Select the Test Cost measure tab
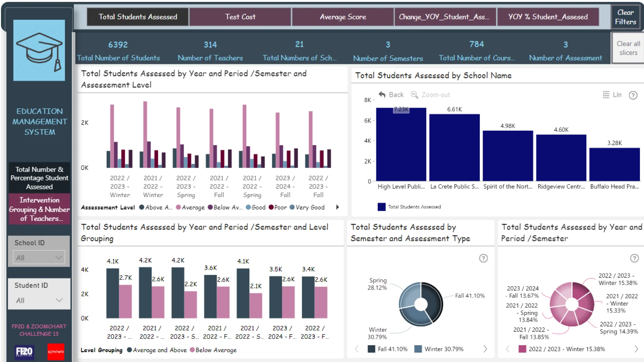644x362 pixels. coord(240,17)
